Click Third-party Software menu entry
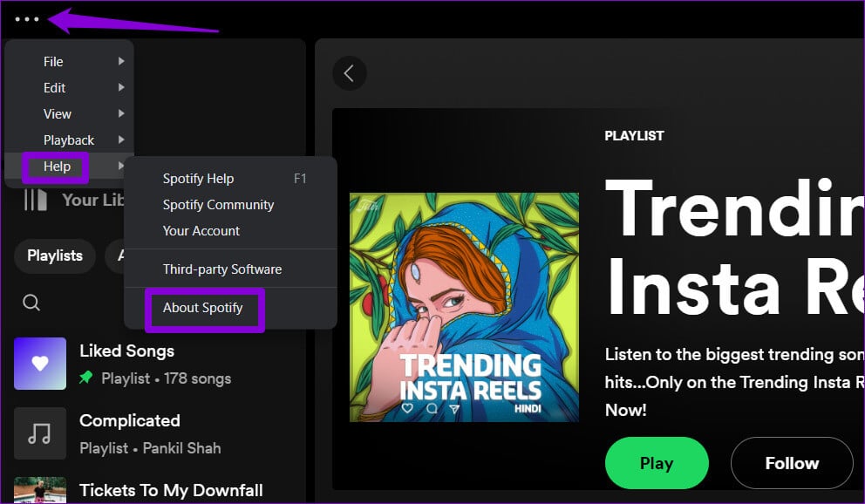 222,269
